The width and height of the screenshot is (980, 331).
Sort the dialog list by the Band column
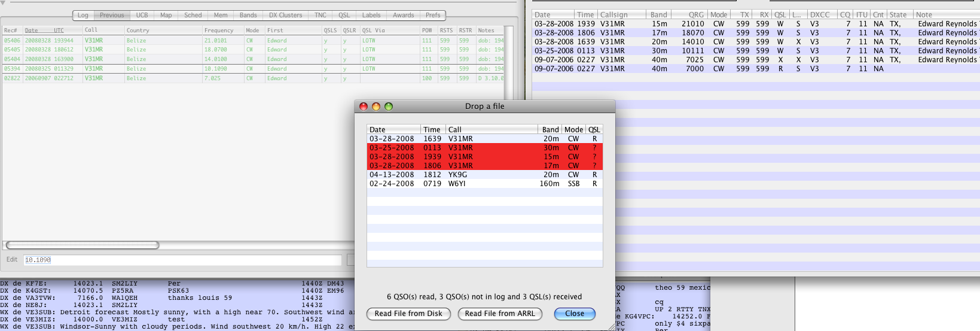[550, 129]
